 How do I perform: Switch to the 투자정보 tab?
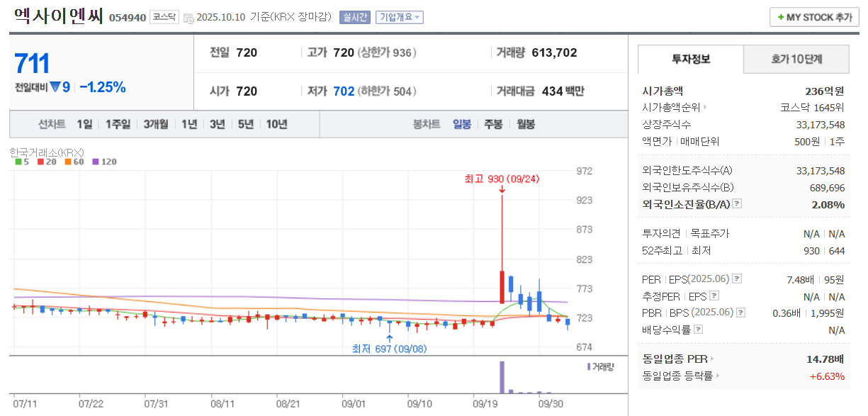691,59
